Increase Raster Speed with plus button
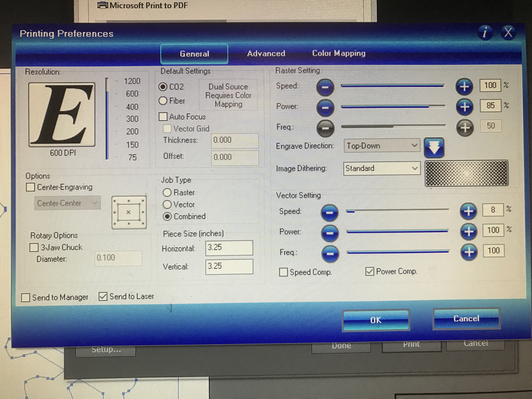 (x=464, y=86)
